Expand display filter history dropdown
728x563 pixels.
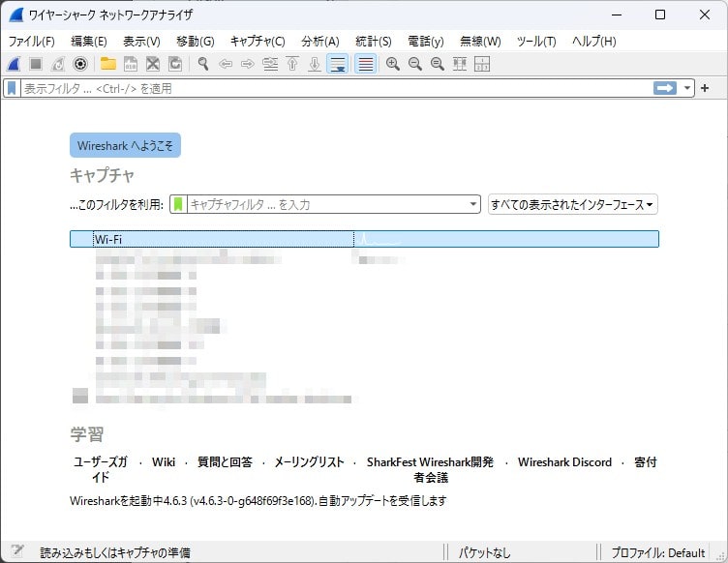click(x=687, y=88)
